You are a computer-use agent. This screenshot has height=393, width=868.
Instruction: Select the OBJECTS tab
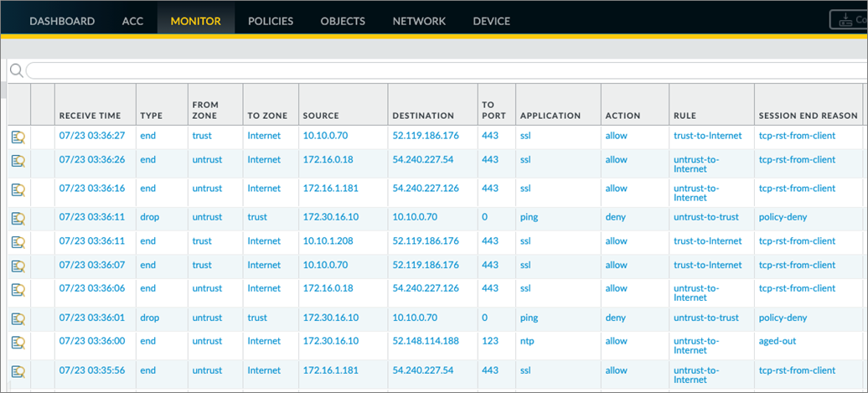click(343, 22)
